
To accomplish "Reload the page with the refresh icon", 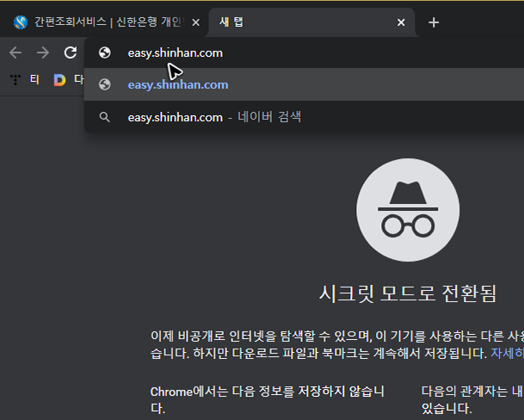I will tap(71, 52).
